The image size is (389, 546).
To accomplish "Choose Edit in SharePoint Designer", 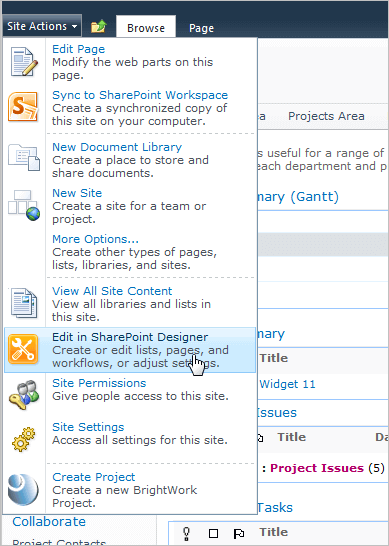I will point(130,350).
